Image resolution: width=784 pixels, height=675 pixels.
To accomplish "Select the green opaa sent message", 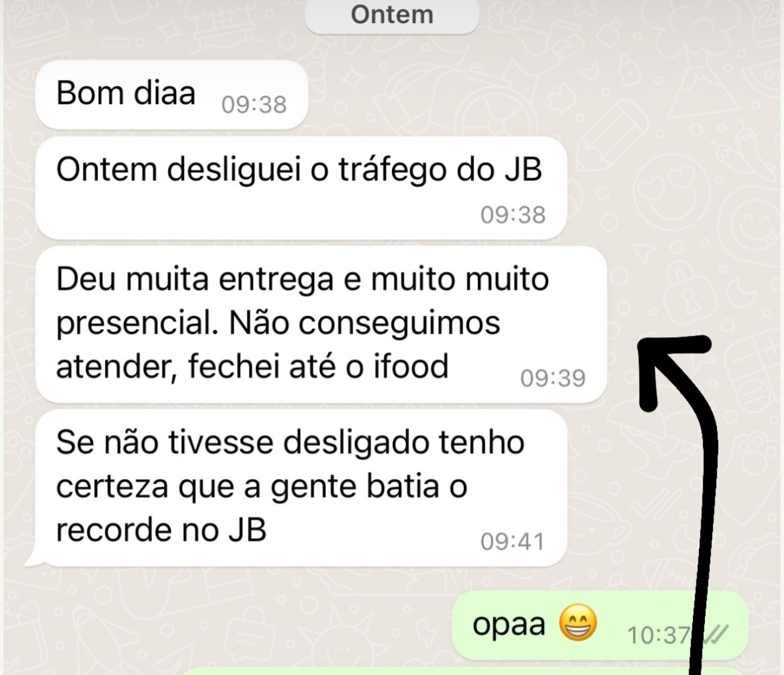I will tap(600, 626).
